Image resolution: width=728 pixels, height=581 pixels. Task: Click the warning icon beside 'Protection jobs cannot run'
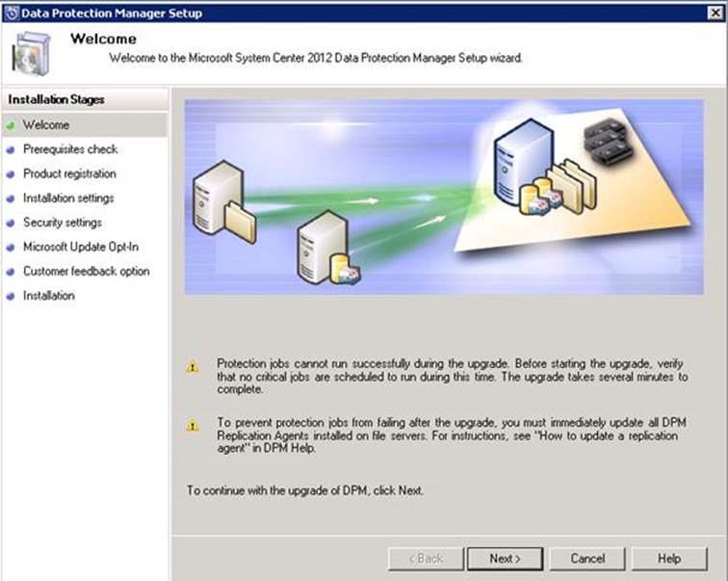(193, 366)
